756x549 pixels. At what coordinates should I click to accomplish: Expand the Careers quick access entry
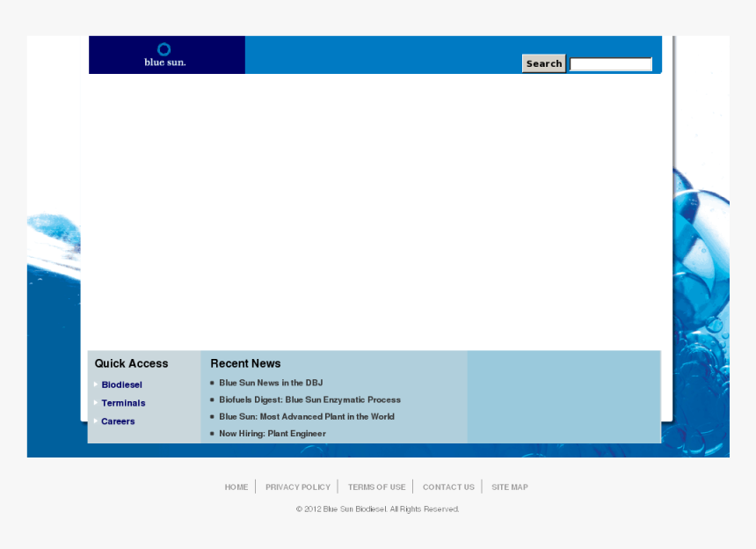118,421
